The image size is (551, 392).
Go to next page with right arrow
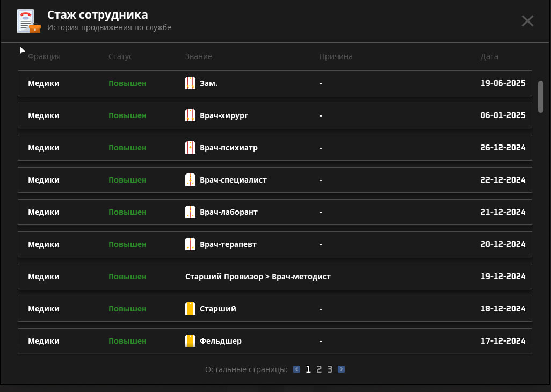pos(341,369)
